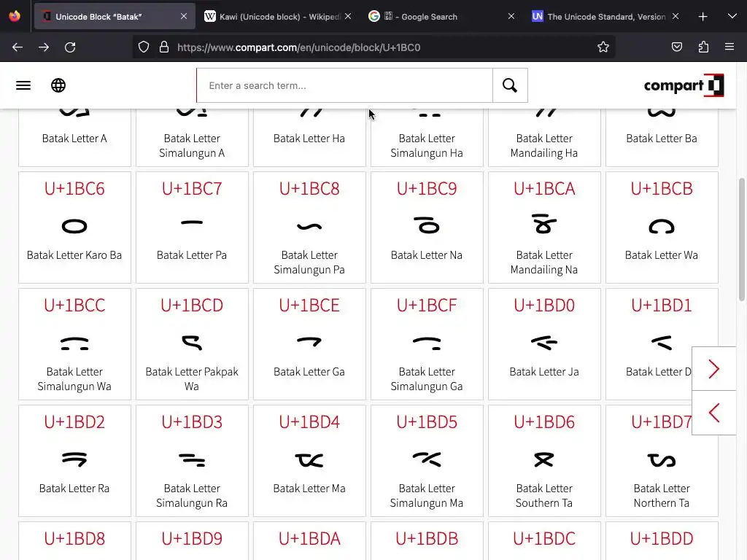The image size is (747, 560).
Task: Click the Batak Letter Pakpak Wa glyph
Action: (192, 343)
